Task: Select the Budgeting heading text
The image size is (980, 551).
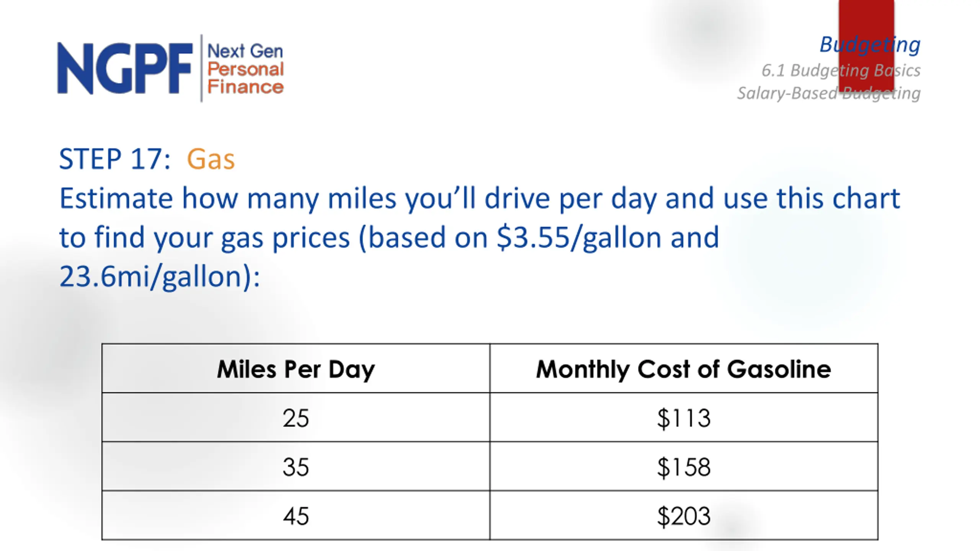Action: coord(870,45)
